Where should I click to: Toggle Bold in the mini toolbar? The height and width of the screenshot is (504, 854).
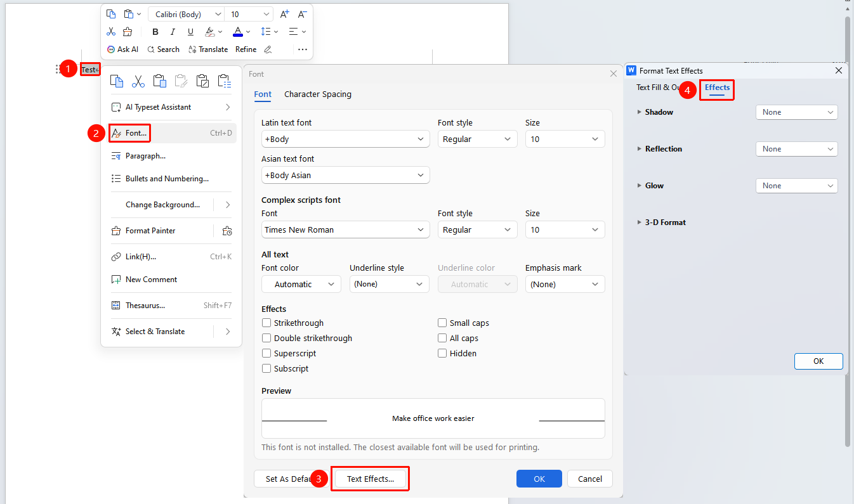pos(155,32)
